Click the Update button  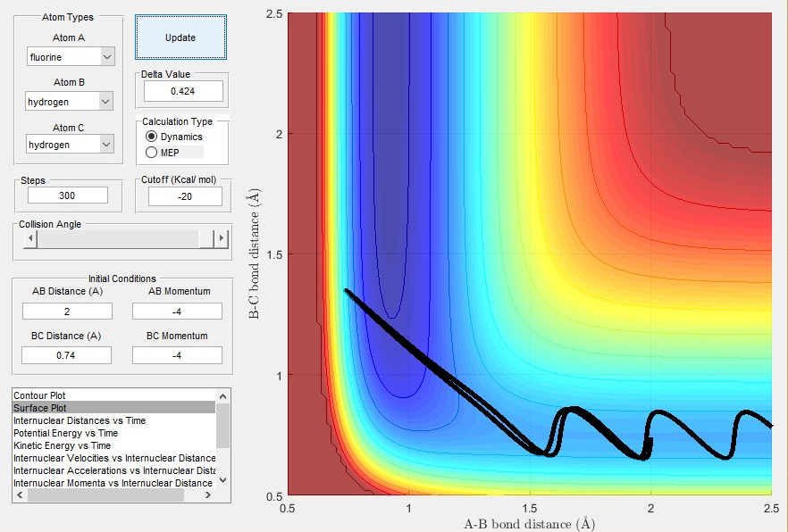[x=180, y=37]
